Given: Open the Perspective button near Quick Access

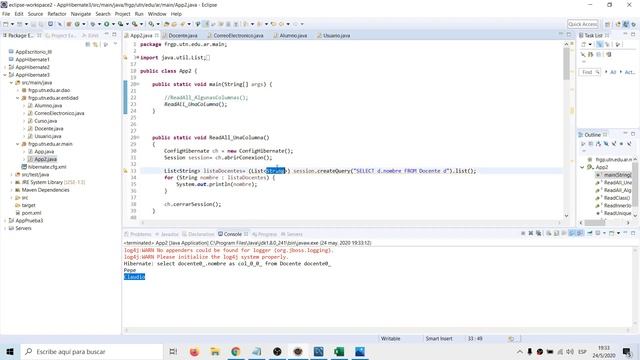Looking at the screenshot, I should [607, 24].
